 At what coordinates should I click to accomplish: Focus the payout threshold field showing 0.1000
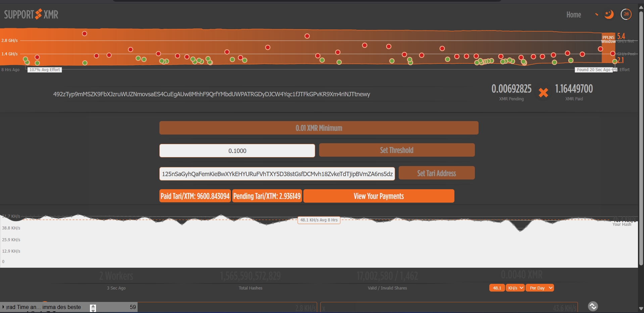237,151
